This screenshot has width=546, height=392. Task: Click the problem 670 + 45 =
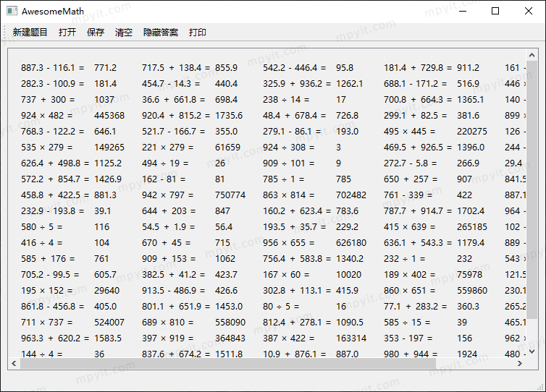pos(166,243)
